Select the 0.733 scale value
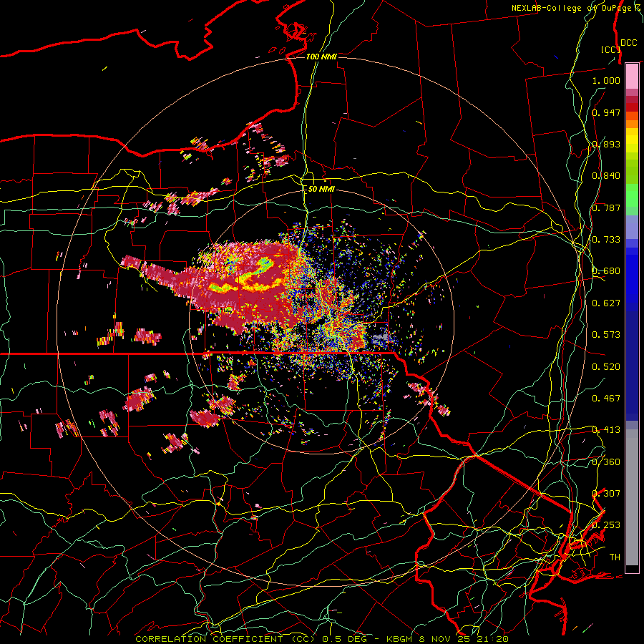 point(606,240)
